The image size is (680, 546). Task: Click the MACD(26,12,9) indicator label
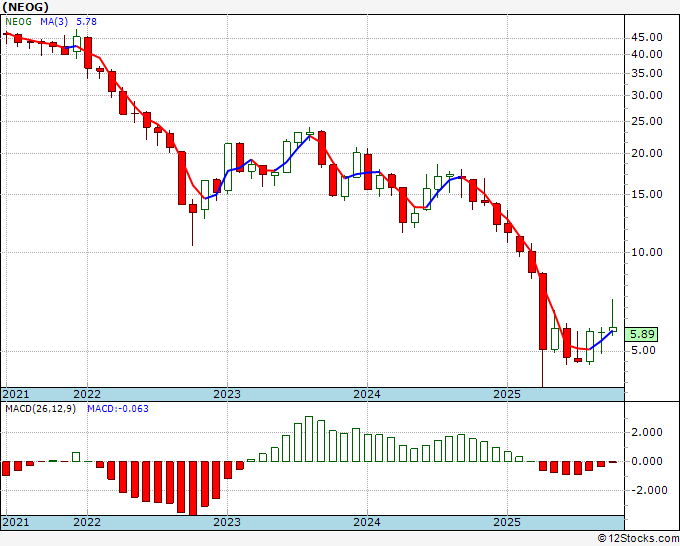(x=40, y=409)
